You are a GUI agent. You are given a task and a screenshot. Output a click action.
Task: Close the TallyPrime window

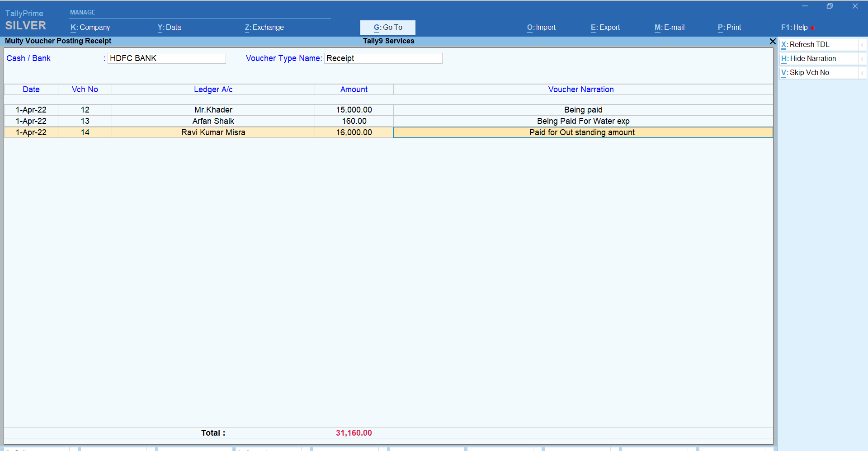point(855,6)
